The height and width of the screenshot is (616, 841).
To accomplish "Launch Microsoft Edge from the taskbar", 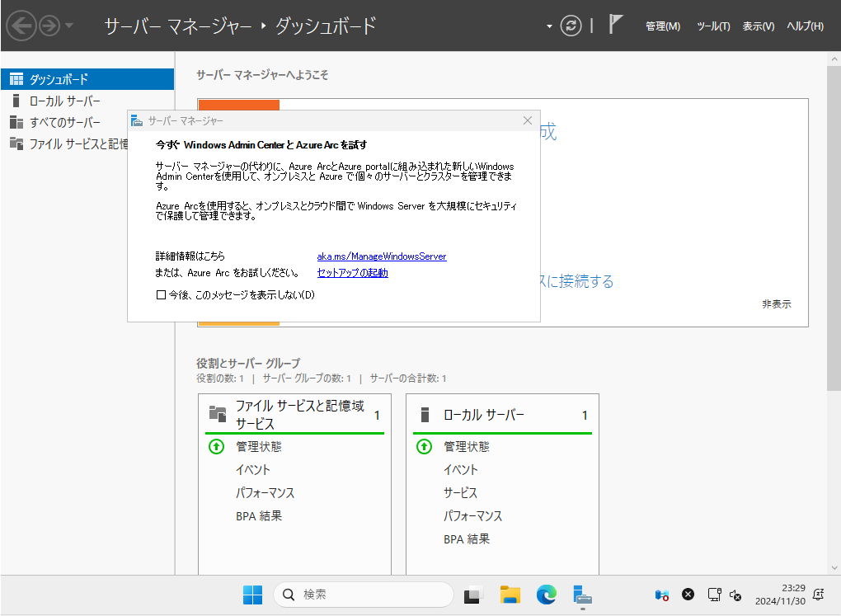I will click(x=547, y=595).
